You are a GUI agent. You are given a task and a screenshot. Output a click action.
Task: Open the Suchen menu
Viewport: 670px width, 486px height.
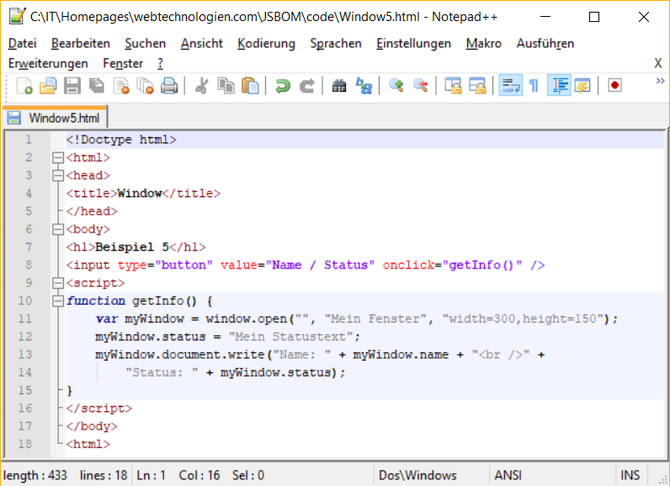[145, 44]
